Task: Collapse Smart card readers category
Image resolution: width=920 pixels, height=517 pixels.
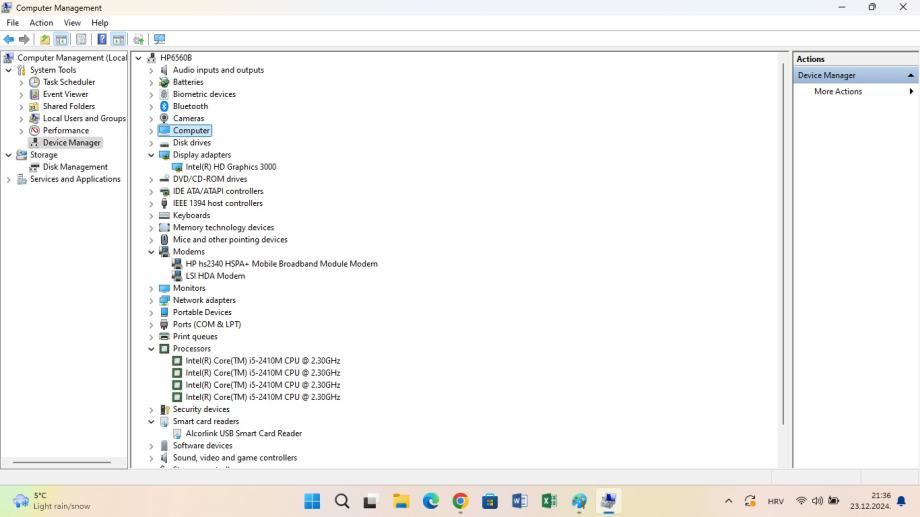Action: [x=151, y=421]
